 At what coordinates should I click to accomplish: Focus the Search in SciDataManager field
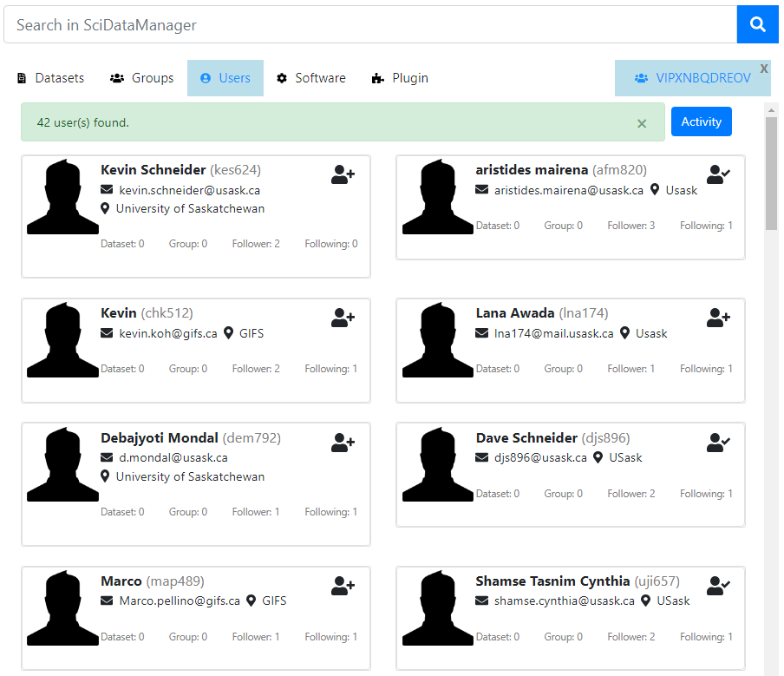[370, 25]
